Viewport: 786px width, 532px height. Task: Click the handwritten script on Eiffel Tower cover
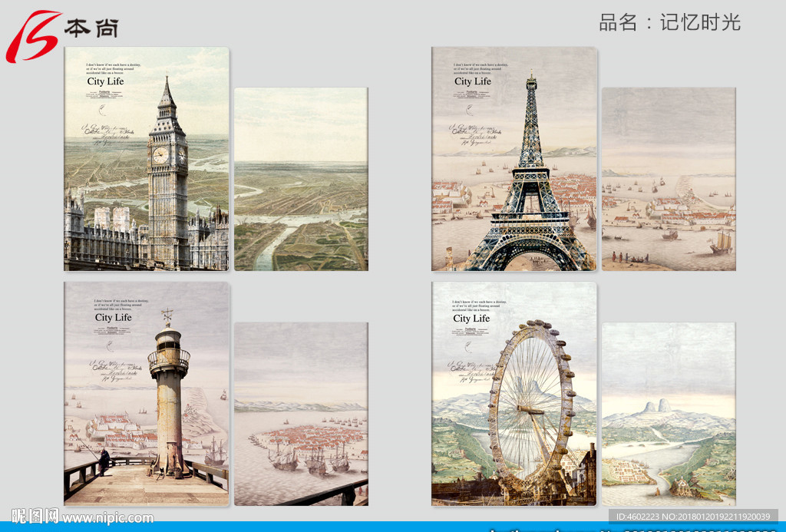(x=474, y=134)
